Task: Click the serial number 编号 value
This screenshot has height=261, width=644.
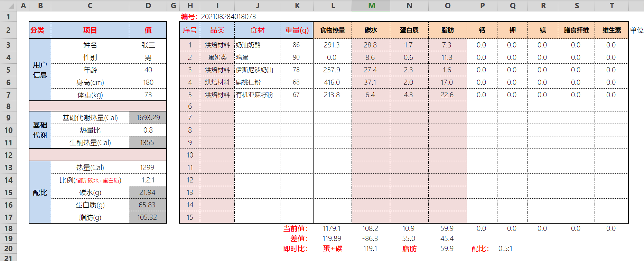Action: 228,17
